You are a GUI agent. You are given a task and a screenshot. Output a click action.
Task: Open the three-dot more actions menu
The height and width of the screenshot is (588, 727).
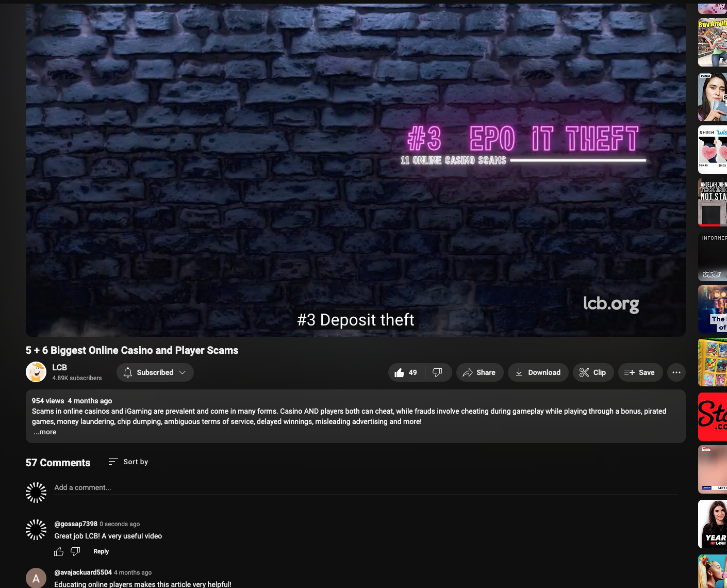(x=676, y=372)
